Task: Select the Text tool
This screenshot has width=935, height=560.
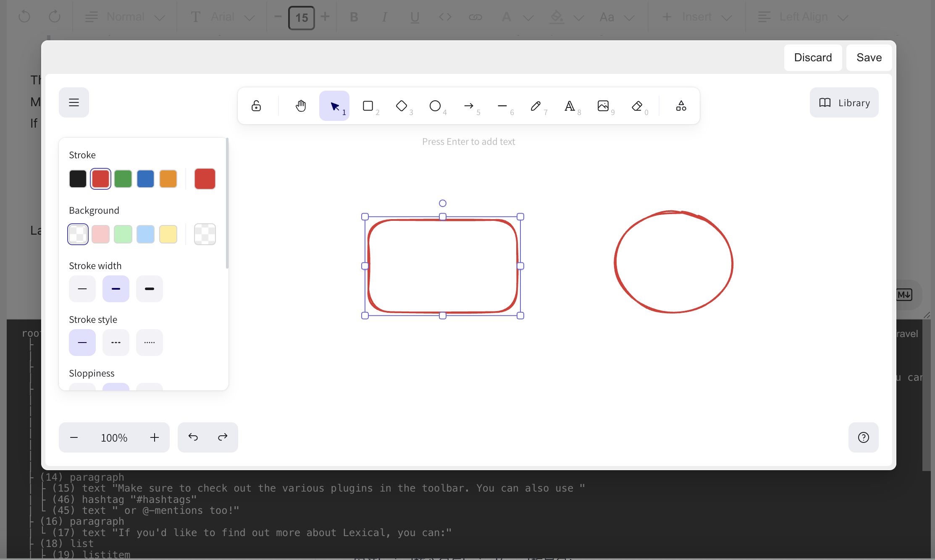Action: [570, 105]
